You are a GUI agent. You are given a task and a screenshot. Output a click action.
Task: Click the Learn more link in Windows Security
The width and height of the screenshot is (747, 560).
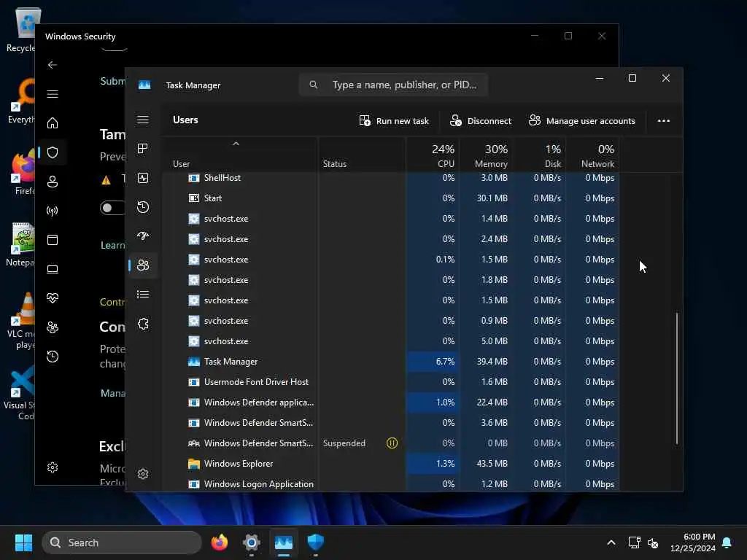[x=112, y=245]
